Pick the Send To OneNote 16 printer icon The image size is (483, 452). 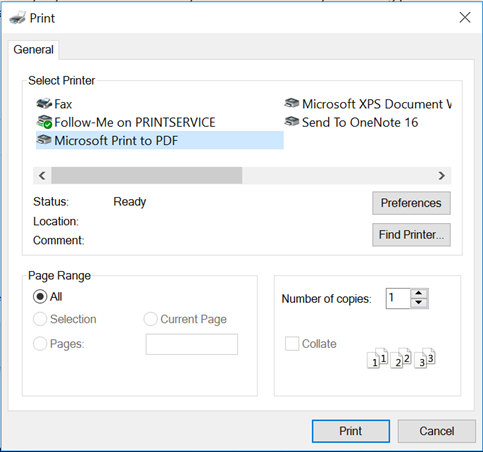click(292, 122)
